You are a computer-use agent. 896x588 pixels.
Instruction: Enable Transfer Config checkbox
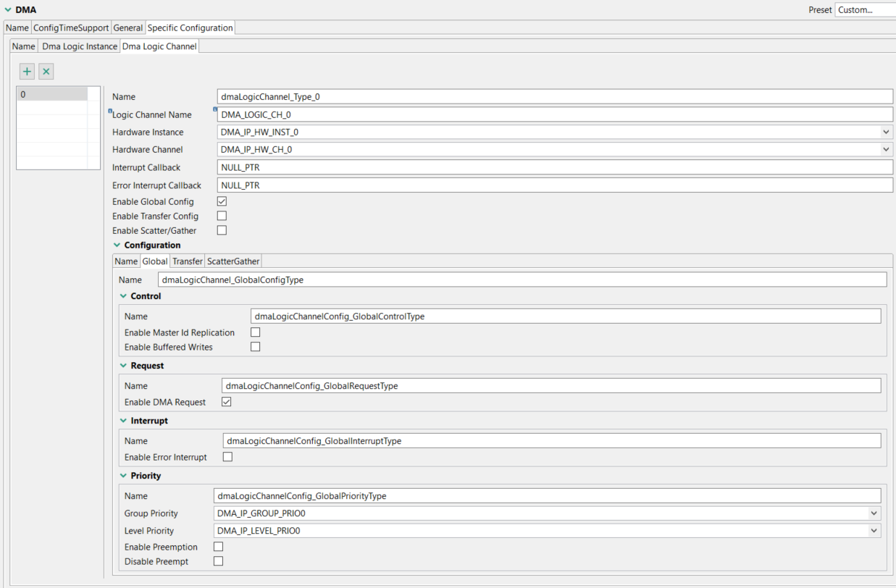pyautogui.click(x=222, y=216)
